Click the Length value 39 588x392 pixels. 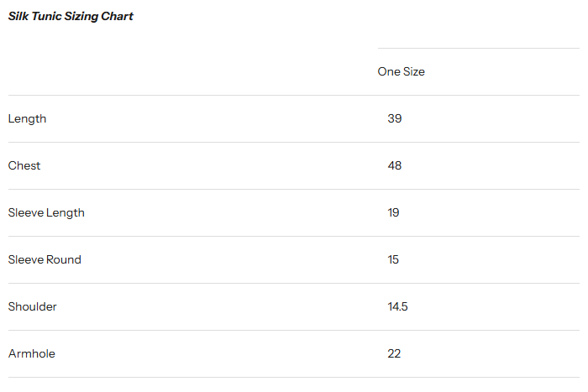[x=395, y=119]
